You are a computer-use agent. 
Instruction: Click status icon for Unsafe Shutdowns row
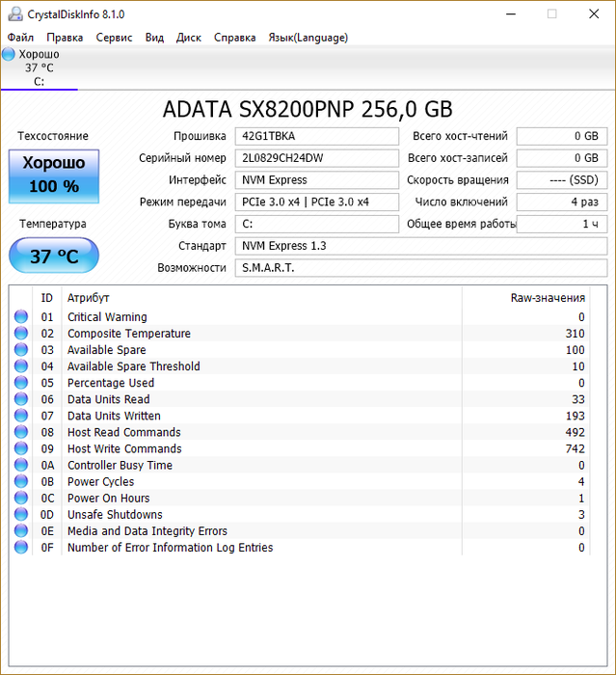[x=21, y=514]
